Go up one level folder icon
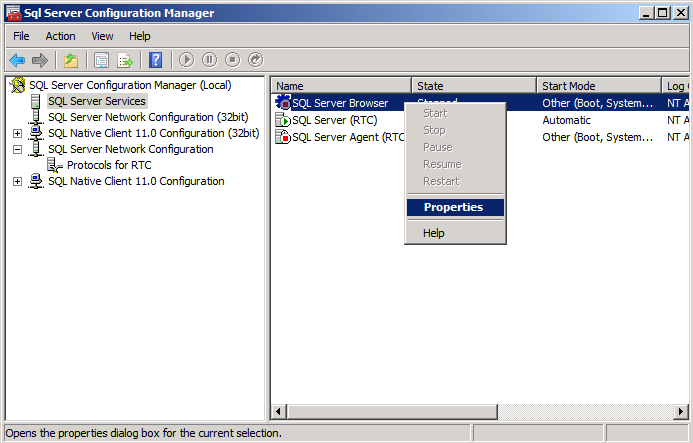Image resolution: width=693 pixels, height=443 pixels. click(71, 60)
